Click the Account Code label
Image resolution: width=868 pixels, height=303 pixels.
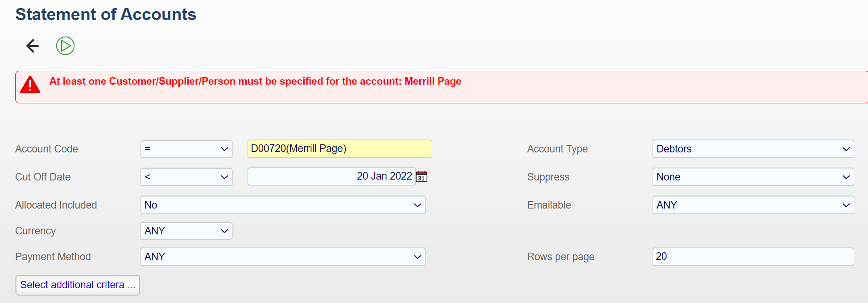pyautogui.click(x=46, y=149)
